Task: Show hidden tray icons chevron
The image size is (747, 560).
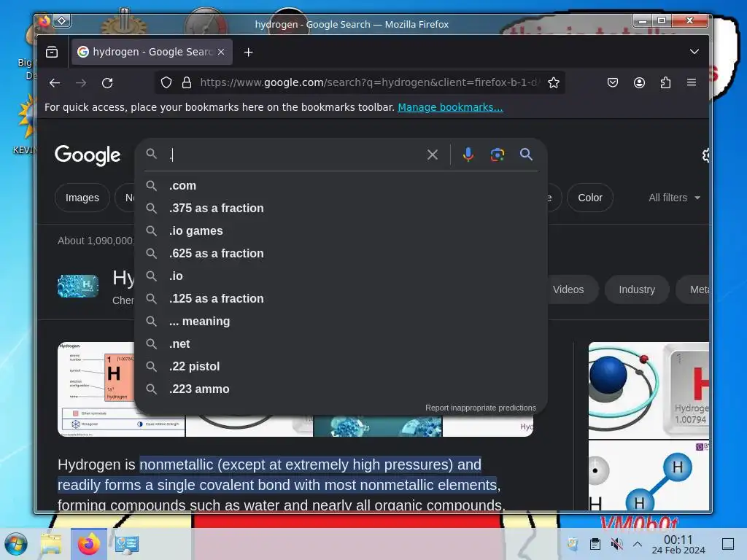Action: (x=638, y=544)
